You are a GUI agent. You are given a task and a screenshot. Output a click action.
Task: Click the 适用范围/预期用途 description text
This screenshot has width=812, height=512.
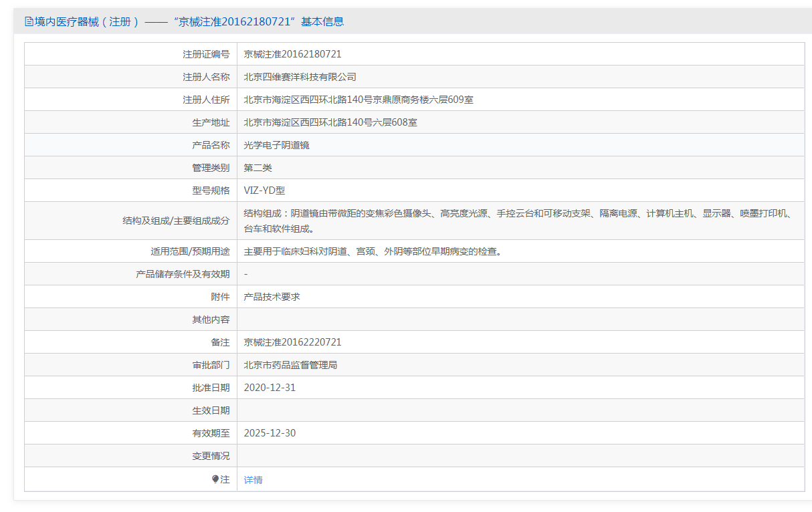[x=373, y=251]
